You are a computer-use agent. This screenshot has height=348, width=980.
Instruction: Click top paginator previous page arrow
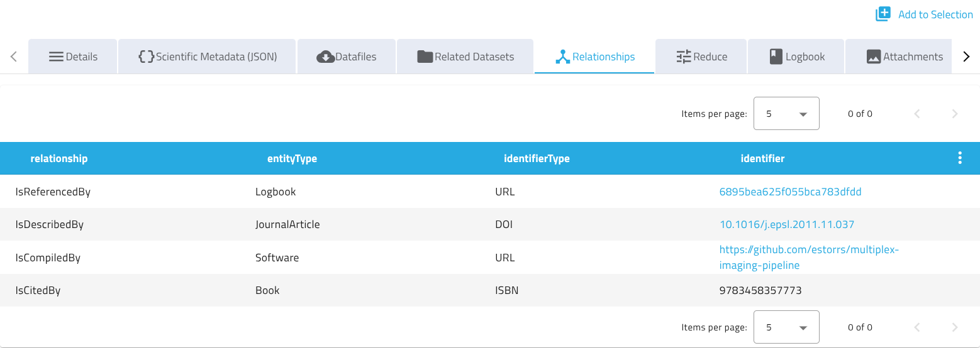pos(917,114)
